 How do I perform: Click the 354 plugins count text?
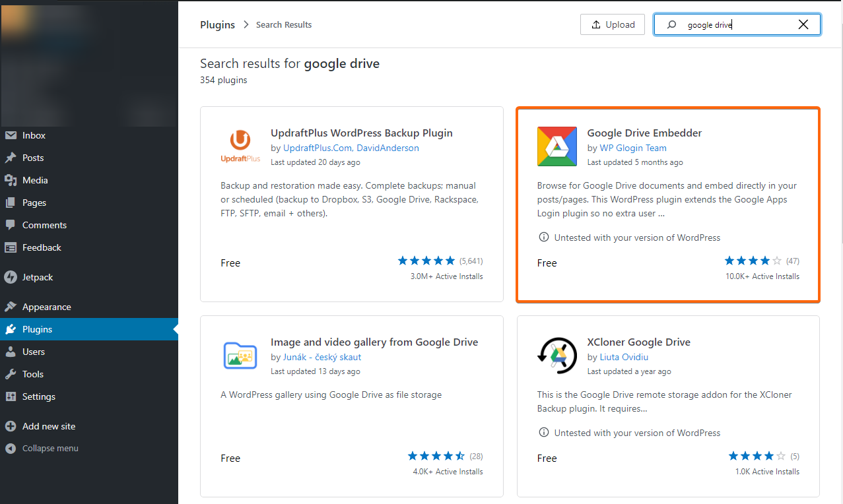coord(224,80)
